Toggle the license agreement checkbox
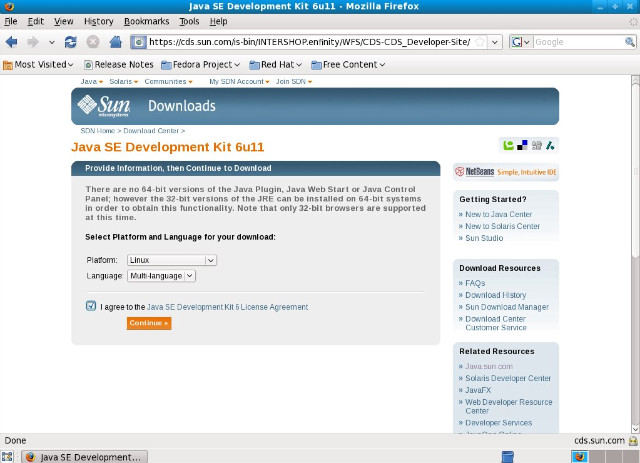The image size is (640, 463). (91, 306)
